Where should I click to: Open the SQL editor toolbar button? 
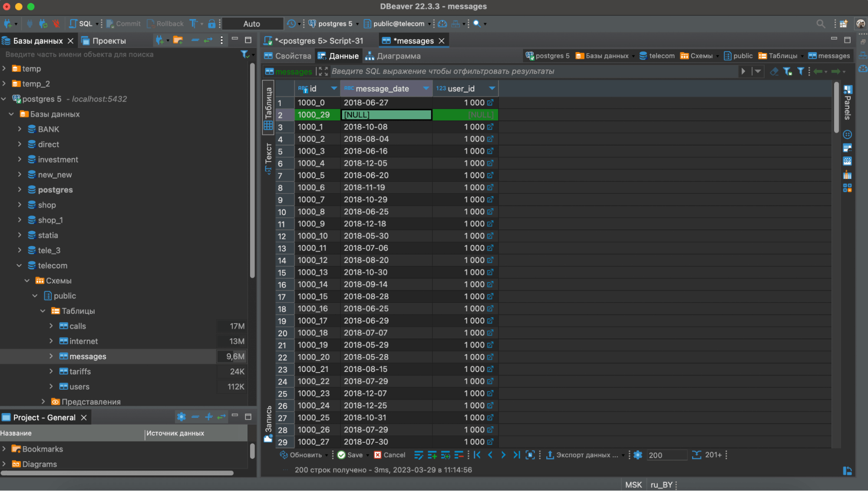pos(81,23)
